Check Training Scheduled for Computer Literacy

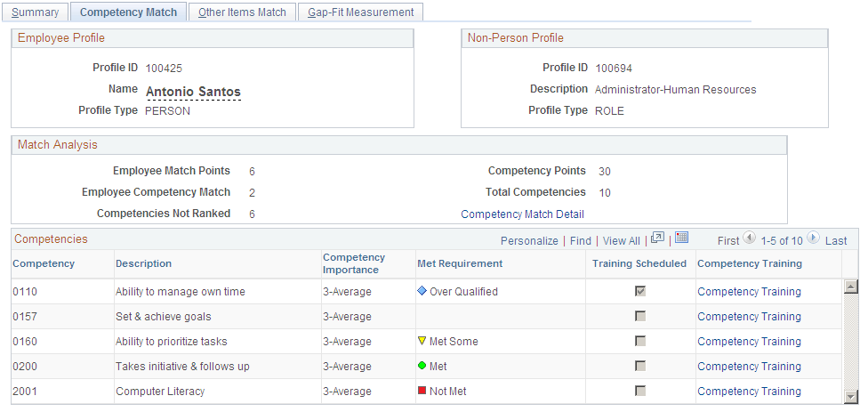pyautogui.click(x=640, y=391)
